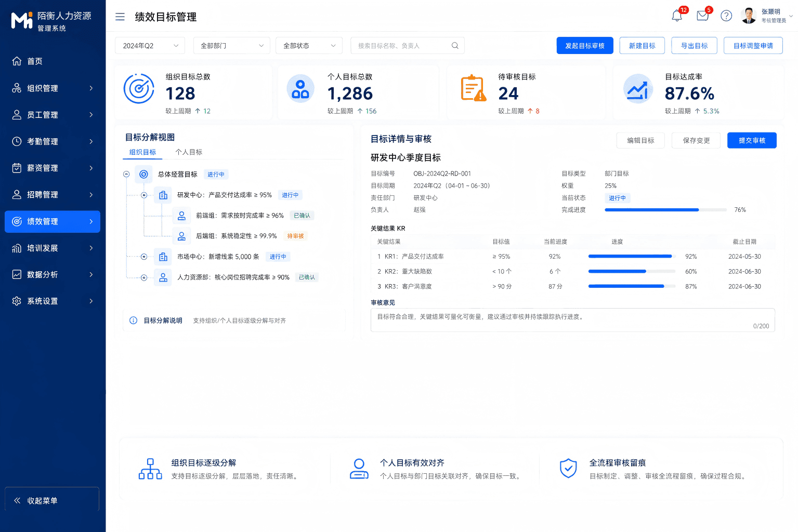Open 薪资管理 sidebar menu
This screenshot has width=798, height=532.
coord(53,168)
